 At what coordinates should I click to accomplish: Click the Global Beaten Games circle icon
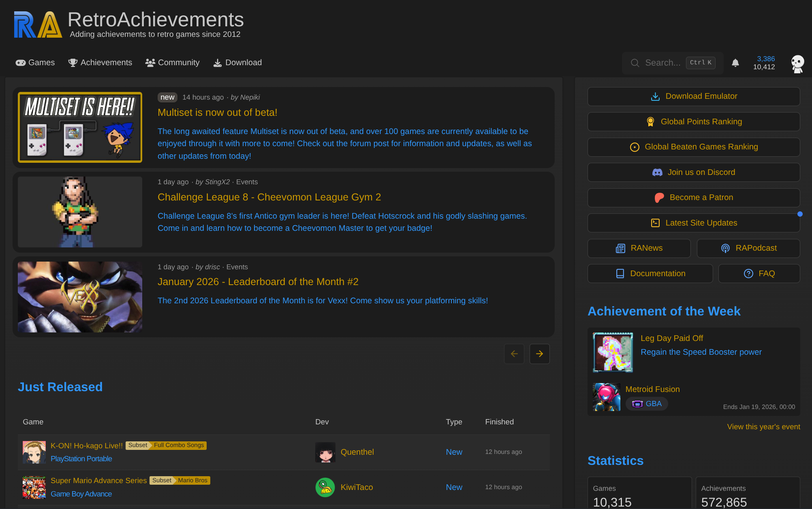[x=635, y=147]
